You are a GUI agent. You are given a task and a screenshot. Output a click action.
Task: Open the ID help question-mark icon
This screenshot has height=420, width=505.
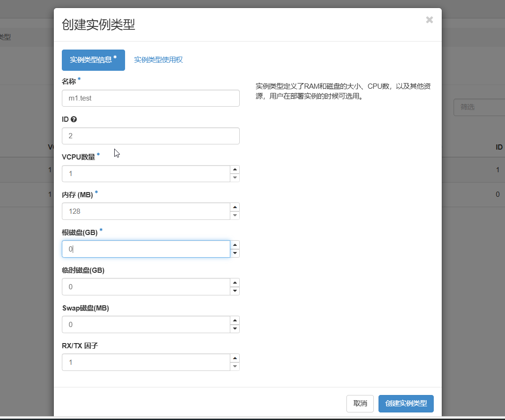pyautogui.click(x=74, y=119)
